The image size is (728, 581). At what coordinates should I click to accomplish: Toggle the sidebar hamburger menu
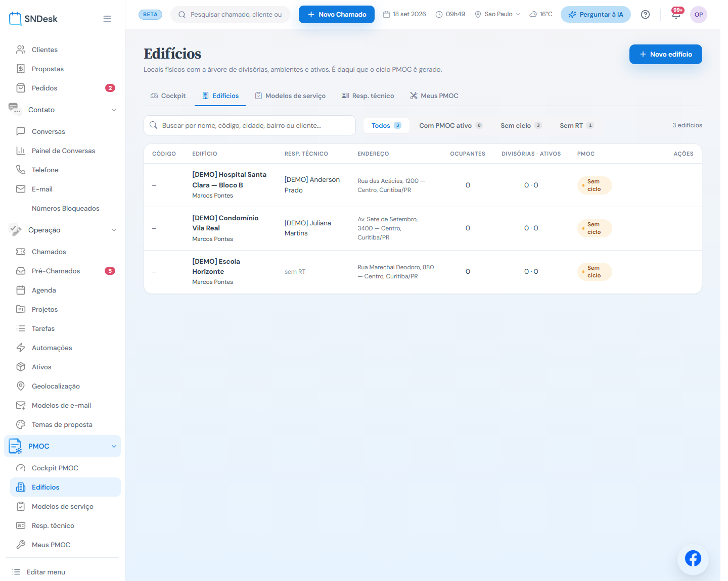click(x=107, y=19)
